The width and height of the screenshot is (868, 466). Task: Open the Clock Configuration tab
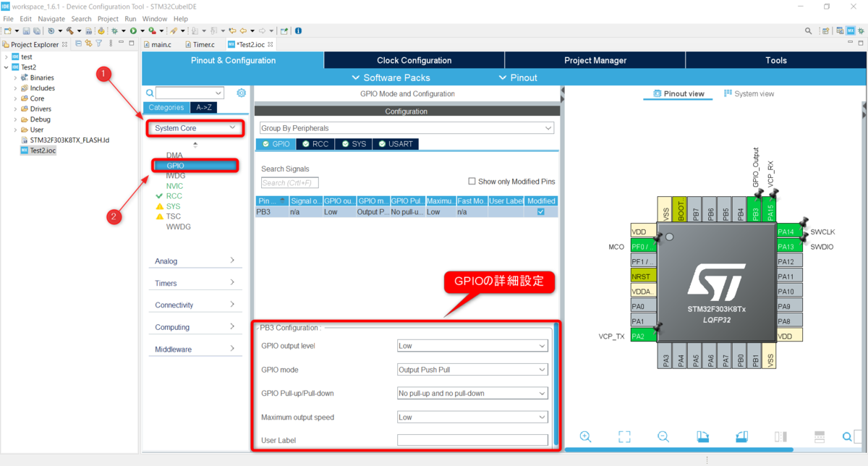click(x=414, y=60)
